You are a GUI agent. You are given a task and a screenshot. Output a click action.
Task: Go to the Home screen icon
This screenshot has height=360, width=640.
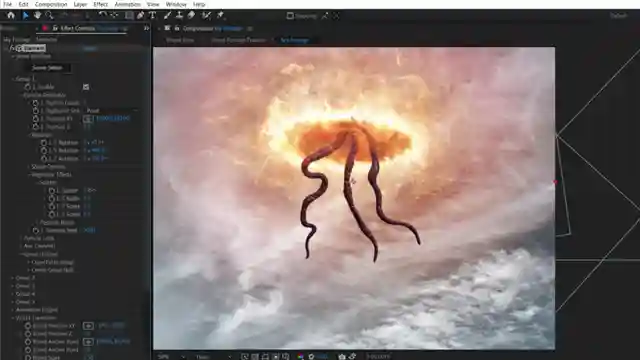tap(11, 16)
